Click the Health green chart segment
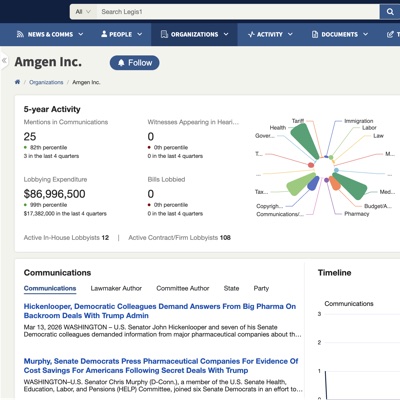Image resolution: width=400 pixels, height=400 pixels. coord(304,140)
